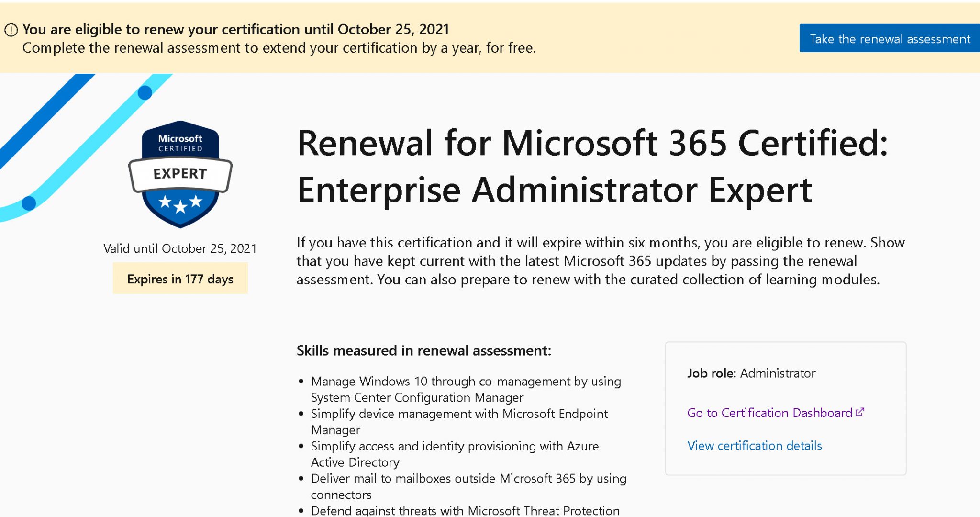The image size is (980, 517).
Task: Select the eligibility notice headline text
Action: click(x=236, y=29)
